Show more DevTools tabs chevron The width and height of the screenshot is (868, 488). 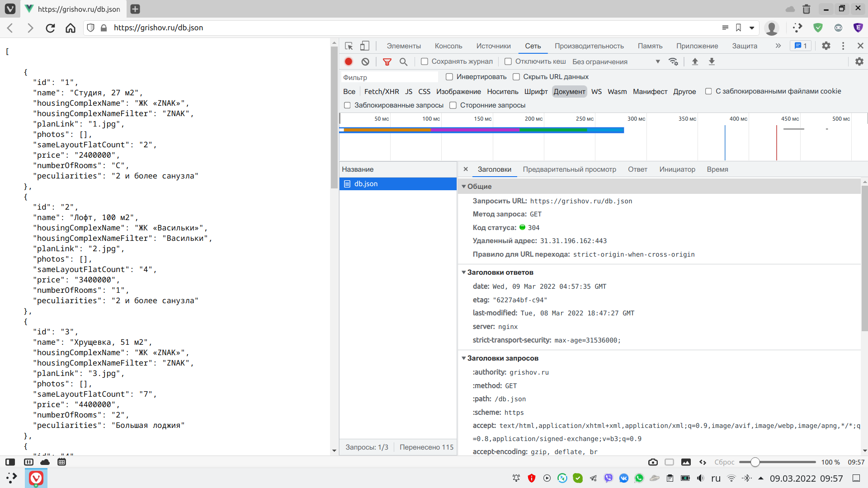pos(778,46)
